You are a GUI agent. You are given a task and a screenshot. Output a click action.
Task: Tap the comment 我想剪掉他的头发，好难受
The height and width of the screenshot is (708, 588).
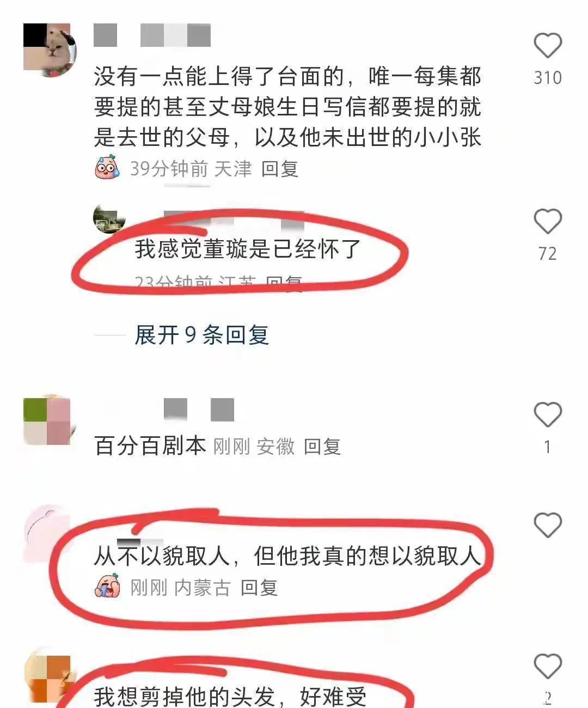231,697
